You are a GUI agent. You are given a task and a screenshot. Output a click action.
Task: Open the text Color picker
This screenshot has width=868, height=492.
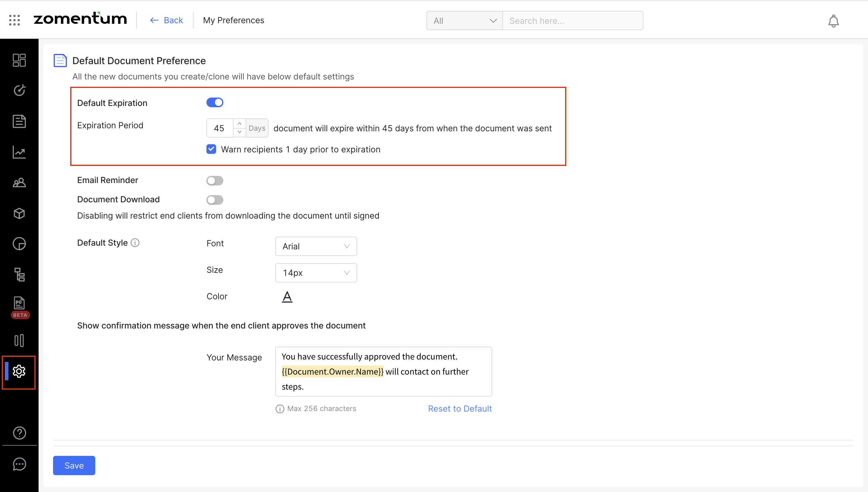[287, 297]
